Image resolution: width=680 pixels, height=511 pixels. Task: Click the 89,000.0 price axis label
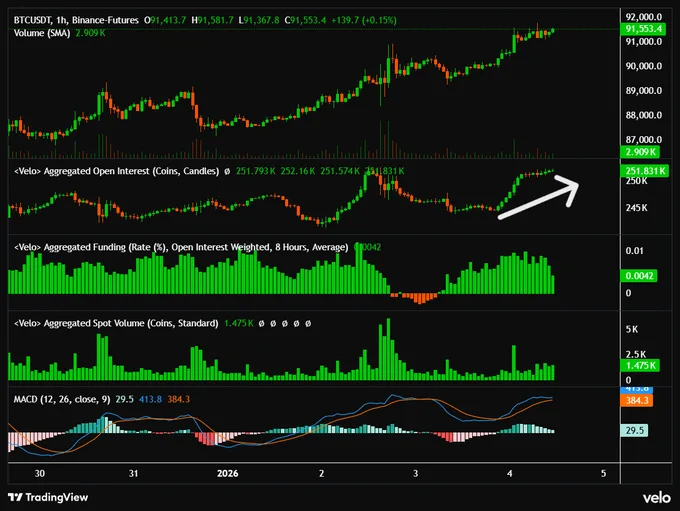click(x=644, y=91)
